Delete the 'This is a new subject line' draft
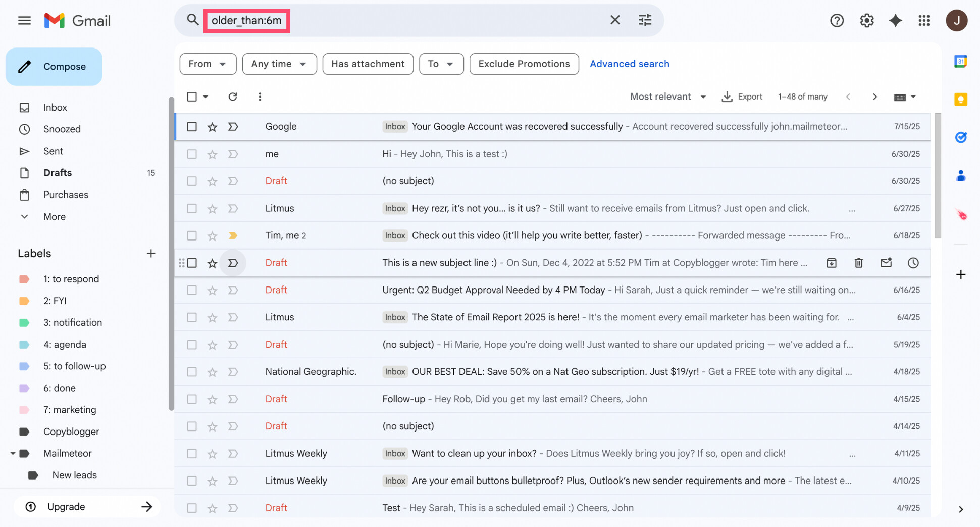Screen dimensions: 980x527 859,263
